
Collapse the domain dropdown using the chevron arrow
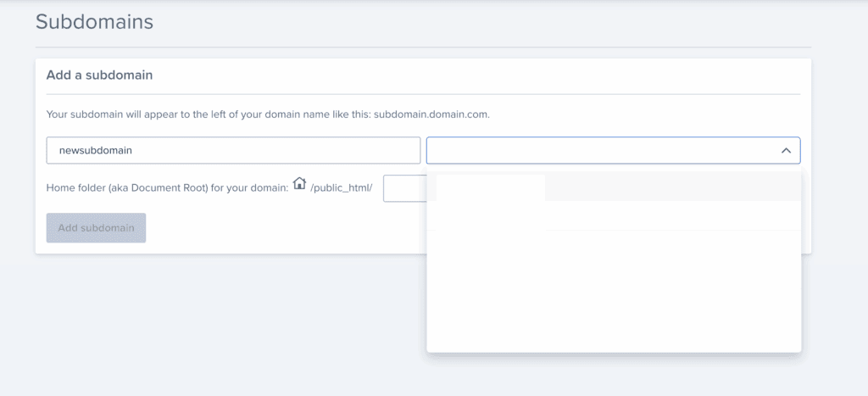786,151
